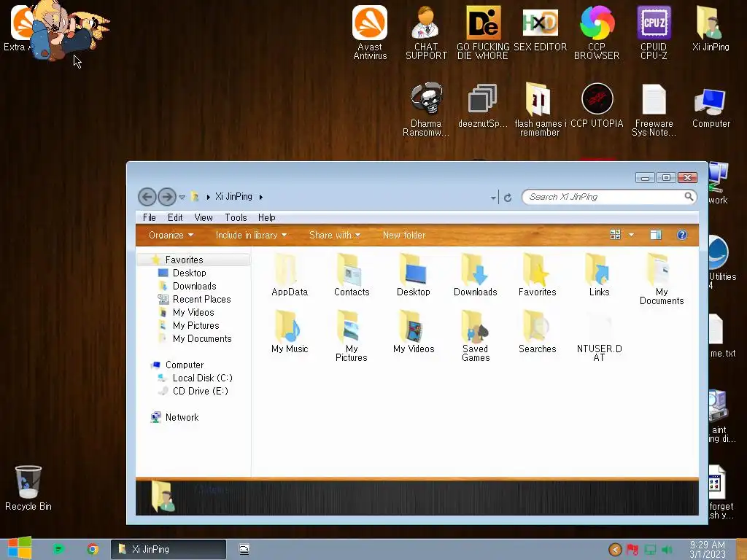Image resolution: width=747 pixels, height=560 pixels.
Task: Click the New folder button
Action: pos(404,235)
